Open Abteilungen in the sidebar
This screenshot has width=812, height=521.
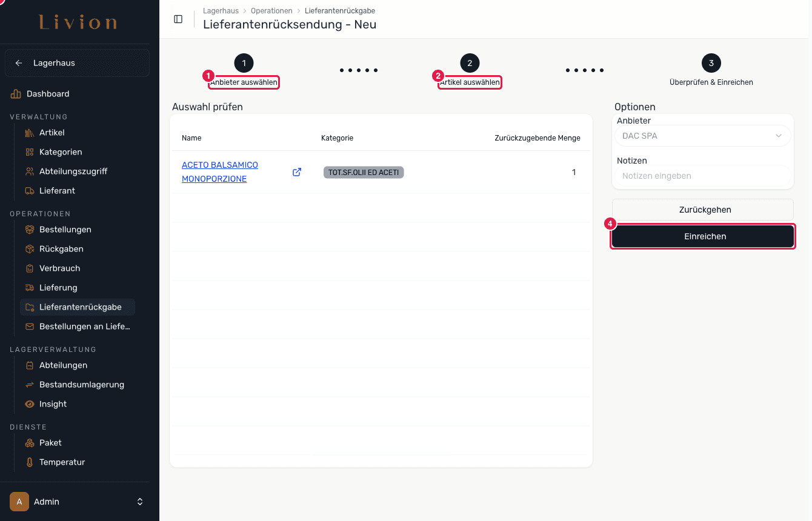click(x=63, y=365)
